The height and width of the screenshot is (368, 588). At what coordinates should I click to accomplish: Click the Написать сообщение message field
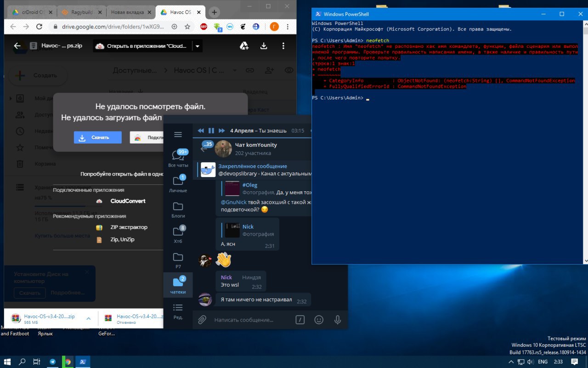pos(244,320)
